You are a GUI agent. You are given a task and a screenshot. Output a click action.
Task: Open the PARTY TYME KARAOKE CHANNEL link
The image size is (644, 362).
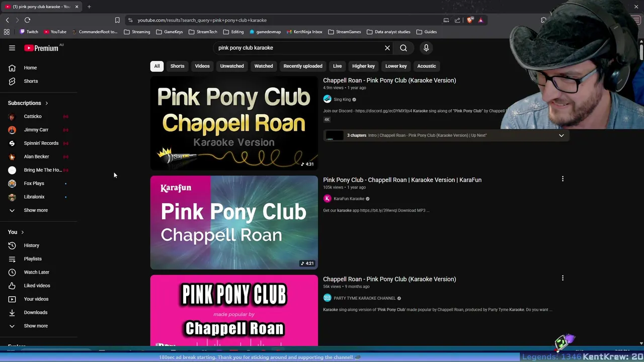pyautogui.click(x=364, y=298)
